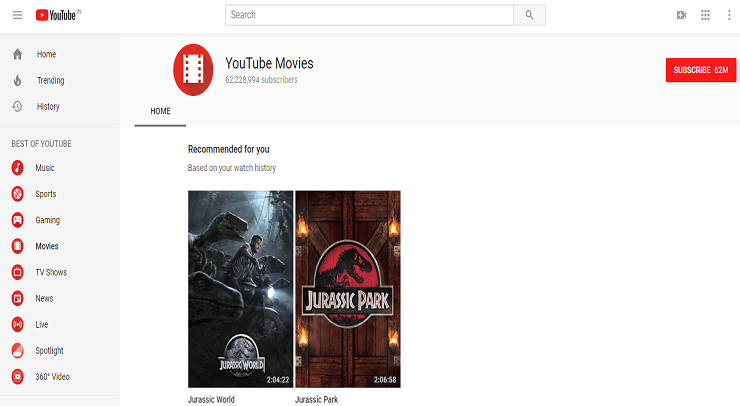Subscribe to YouTube Movies channel
This screenshot has width=740, height=406.
point(701,70)
